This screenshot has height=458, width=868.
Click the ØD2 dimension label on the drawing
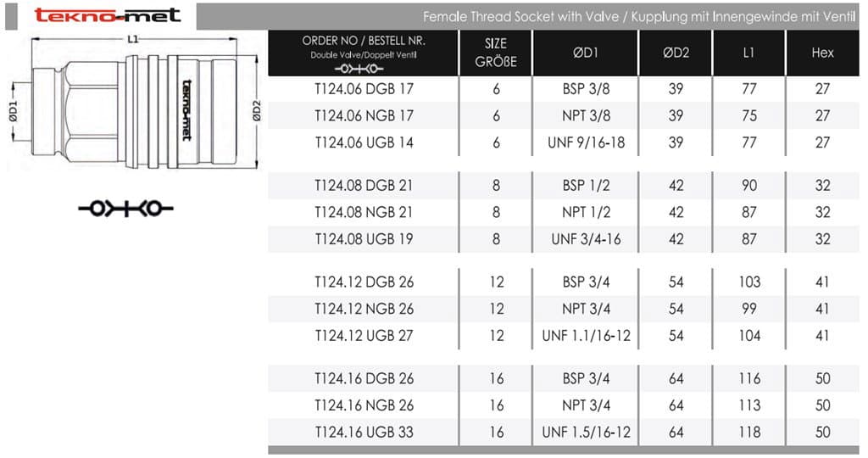(257, 110)
